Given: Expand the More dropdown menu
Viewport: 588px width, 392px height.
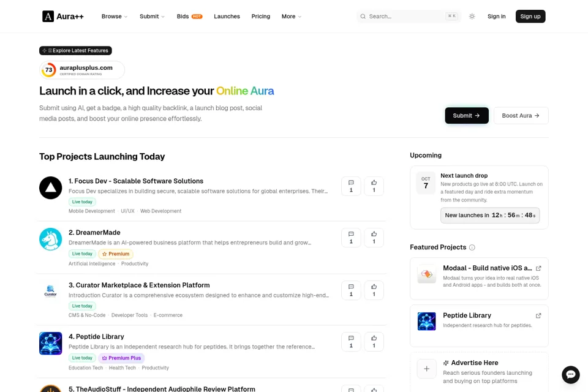Looking at the screenshot, I should [x=292, y=17].
